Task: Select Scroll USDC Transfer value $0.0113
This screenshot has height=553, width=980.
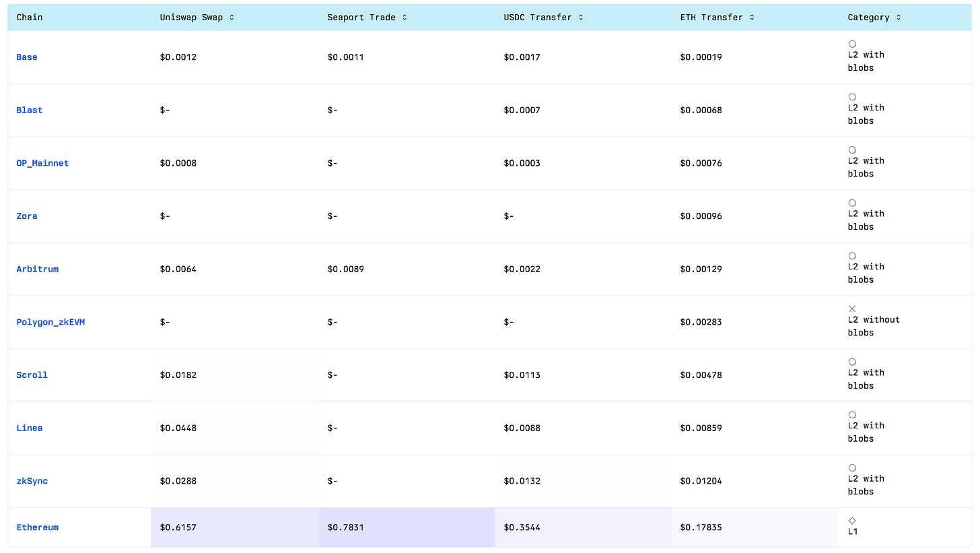Action: [522, 375]
